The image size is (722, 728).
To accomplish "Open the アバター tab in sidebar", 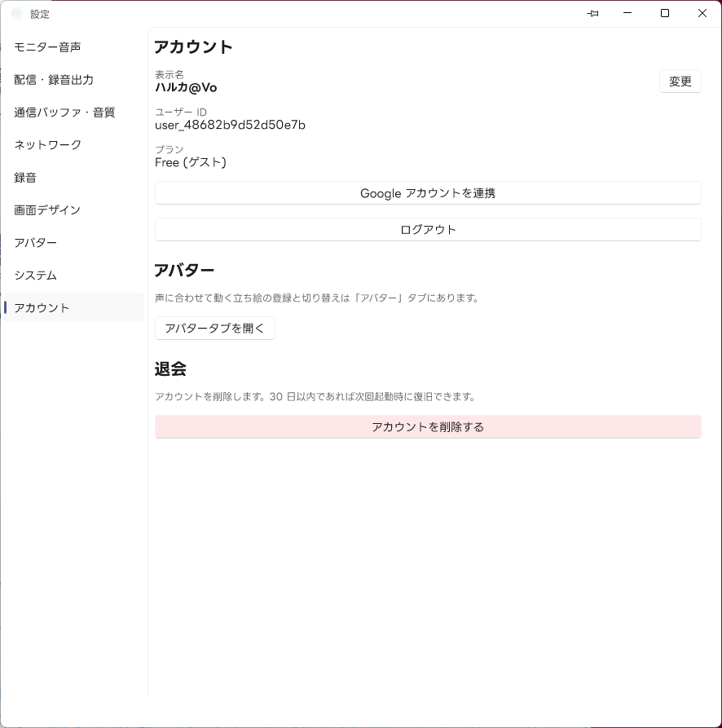I will pyautogui.click(x=74, y=242).
